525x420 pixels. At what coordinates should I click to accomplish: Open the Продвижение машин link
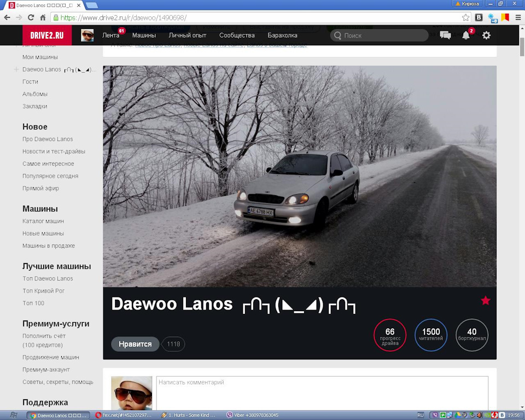(50, 357)
